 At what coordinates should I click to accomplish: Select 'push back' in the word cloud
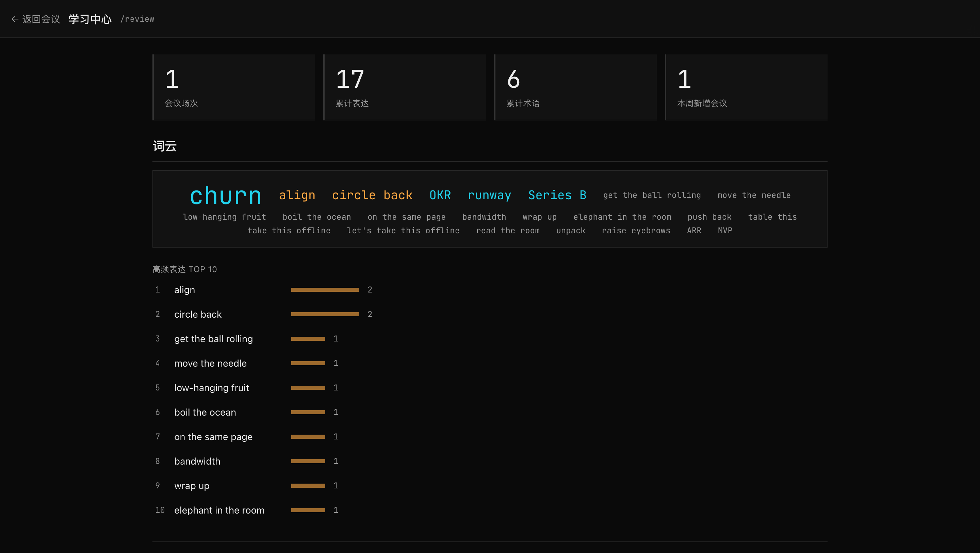710,217
